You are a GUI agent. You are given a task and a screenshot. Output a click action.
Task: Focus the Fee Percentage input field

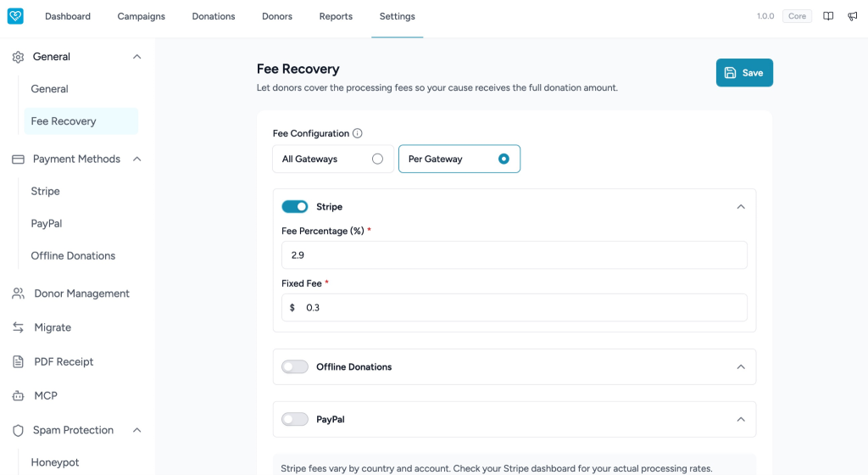[515, 255]
